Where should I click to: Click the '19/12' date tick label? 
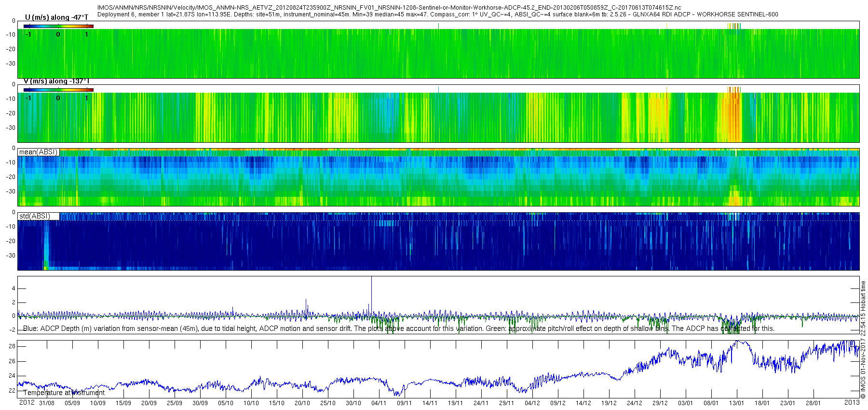pyautogui.click(x=609, y=403)
